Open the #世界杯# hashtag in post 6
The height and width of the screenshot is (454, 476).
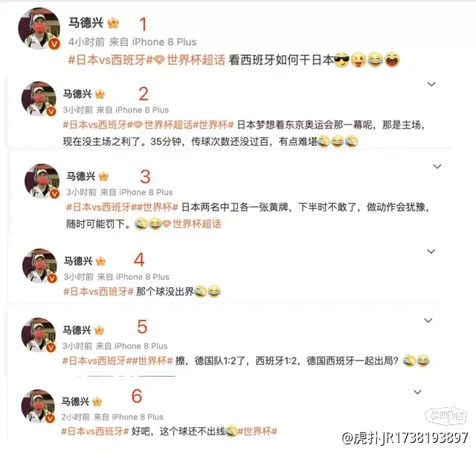point(257,431)
